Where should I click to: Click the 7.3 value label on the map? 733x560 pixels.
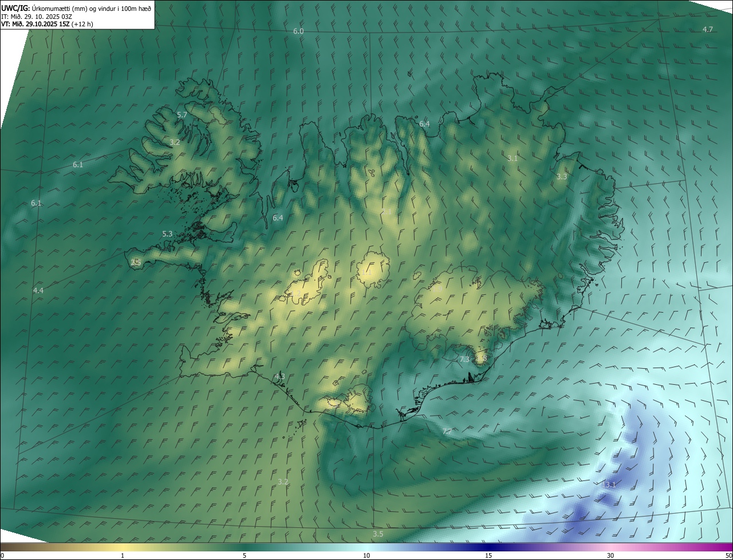pos(464,360)
